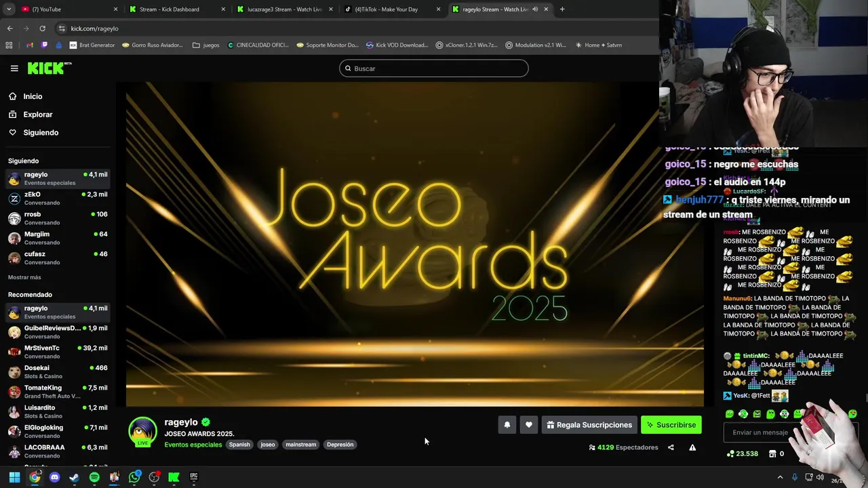This screenshot has width=868, height=488.
Task: Switch to Stream - Kick Dashboard tab
Action: [176, 9]
